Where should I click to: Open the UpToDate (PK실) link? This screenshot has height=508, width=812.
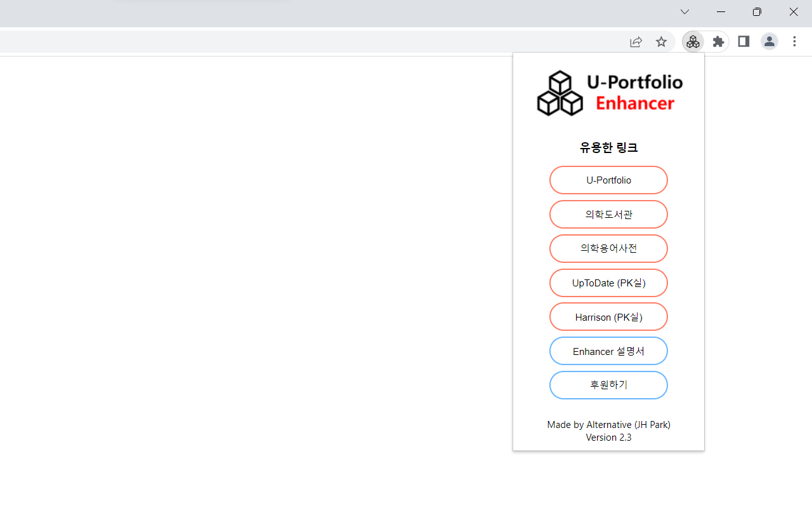point(608,283)
